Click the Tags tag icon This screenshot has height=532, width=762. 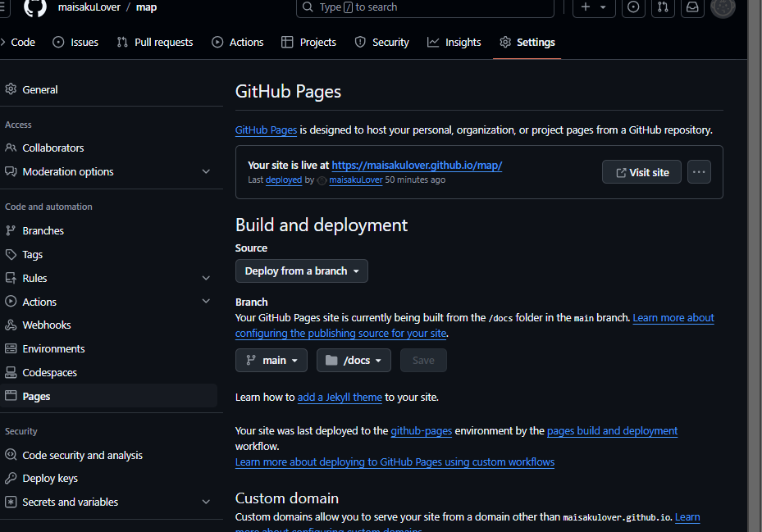click(11, 254)
